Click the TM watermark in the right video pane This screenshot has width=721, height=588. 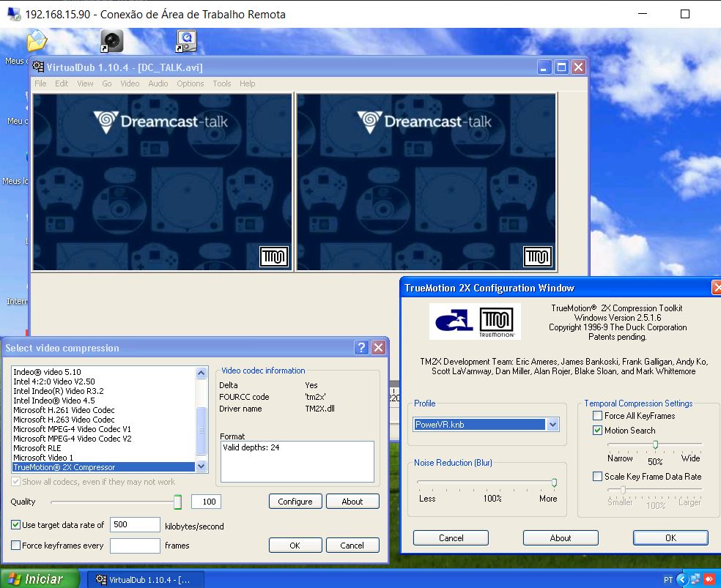[538, 256]
